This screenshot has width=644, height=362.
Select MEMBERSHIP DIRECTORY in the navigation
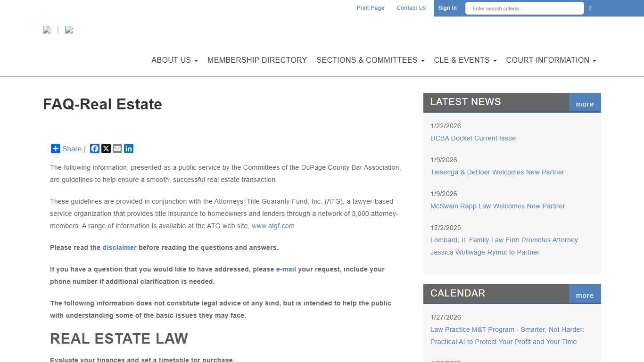click(x=257, y=60)
